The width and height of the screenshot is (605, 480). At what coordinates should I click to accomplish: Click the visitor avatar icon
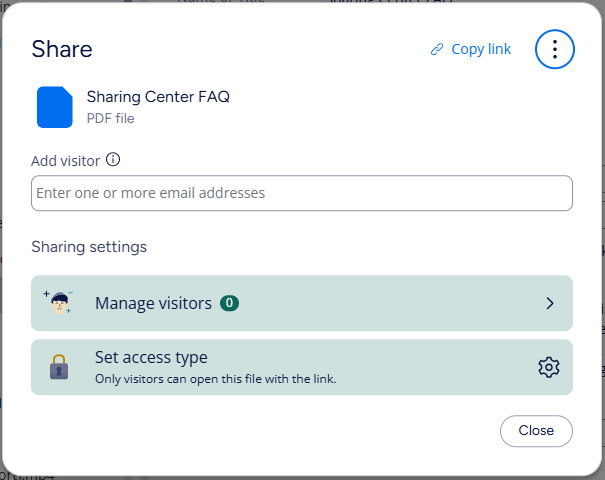pyautogui.click(x=59, y=303)
